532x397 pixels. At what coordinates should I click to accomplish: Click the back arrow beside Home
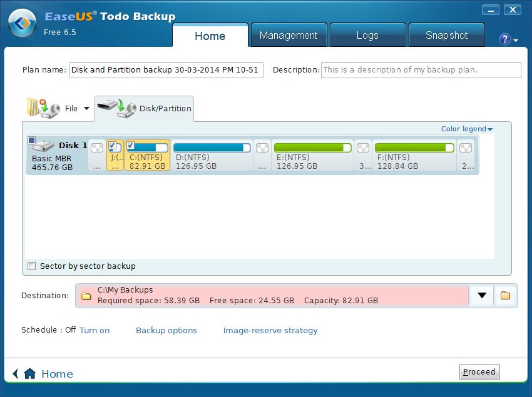point(15,373)
